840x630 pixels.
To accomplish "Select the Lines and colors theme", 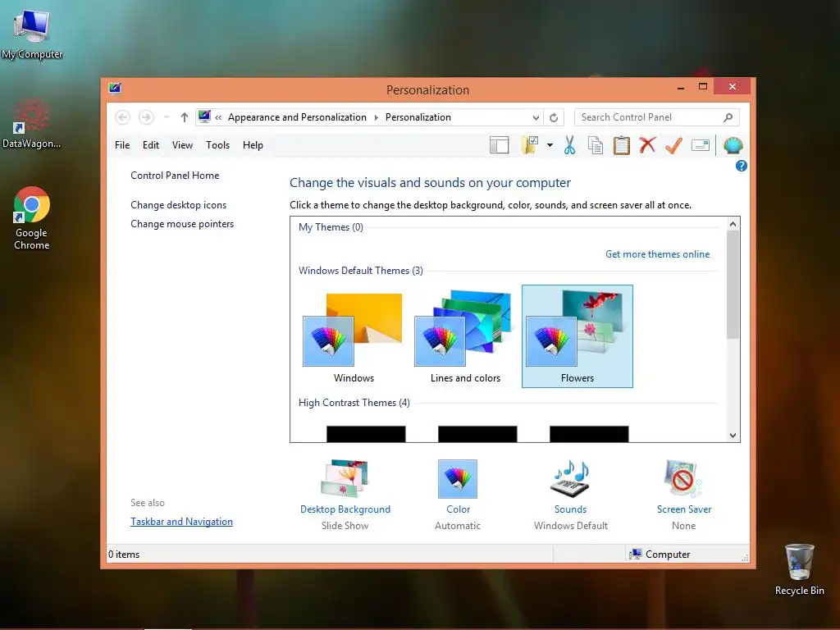I will 465,336.
